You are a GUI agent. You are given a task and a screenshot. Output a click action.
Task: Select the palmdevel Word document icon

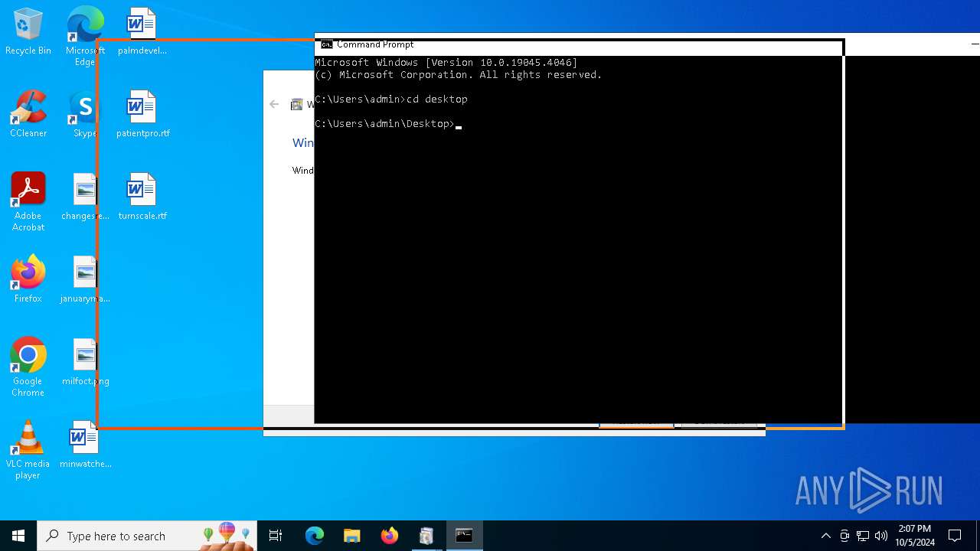pos(142,31)
